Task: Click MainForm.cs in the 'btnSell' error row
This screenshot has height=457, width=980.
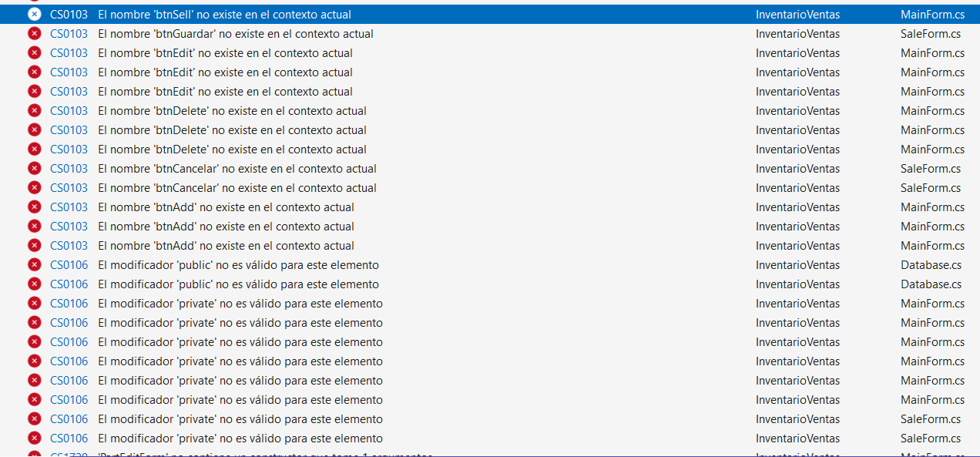Action: tap(932, 15)
